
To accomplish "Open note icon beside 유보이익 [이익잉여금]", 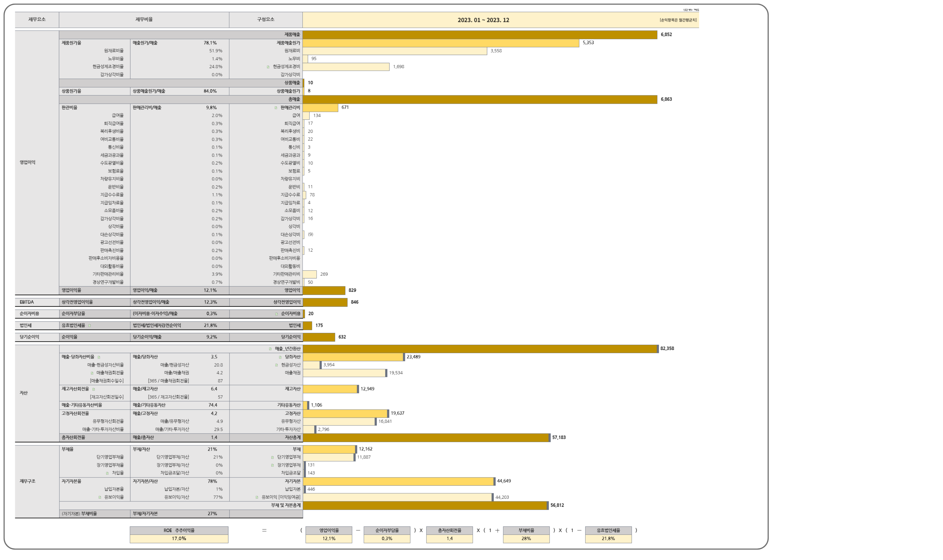I will pyautogui.click(x=257, y=498).
